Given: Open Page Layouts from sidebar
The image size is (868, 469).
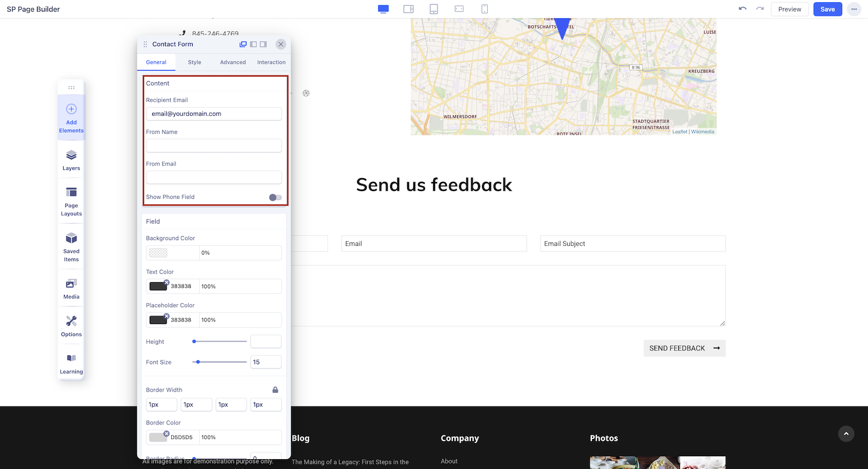Looking at the screenshot, I should pyautogui.click(x=71, y=201).
